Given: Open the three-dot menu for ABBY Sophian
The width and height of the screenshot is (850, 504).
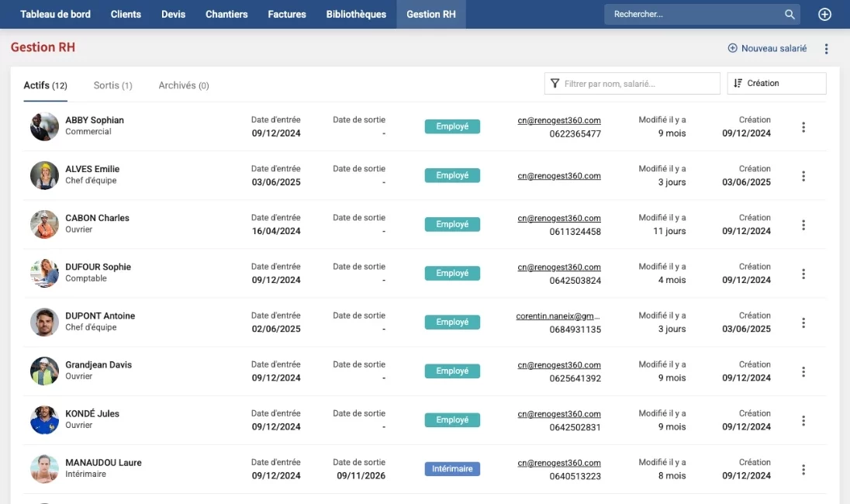Looking at the screenshot, I should point(803,127).
